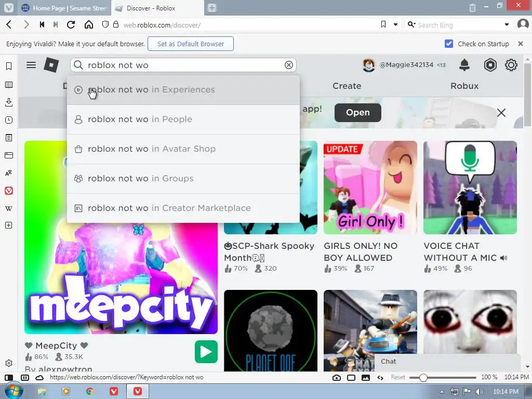Dismiss the default browser notice

(521, 44)
